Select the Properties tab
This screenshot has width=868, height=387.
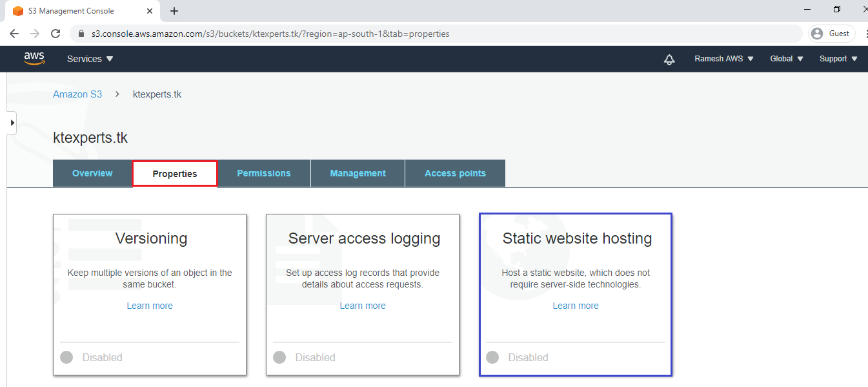175,174
